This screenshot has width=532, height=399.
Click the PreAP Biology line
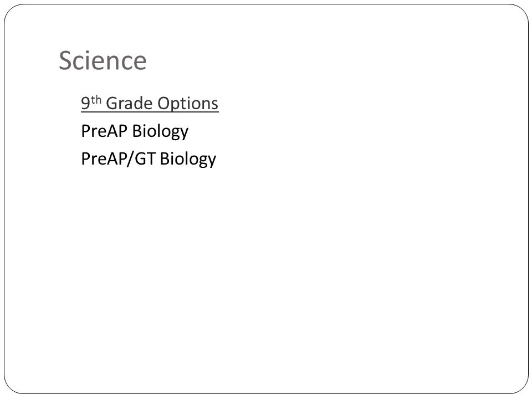135,131
